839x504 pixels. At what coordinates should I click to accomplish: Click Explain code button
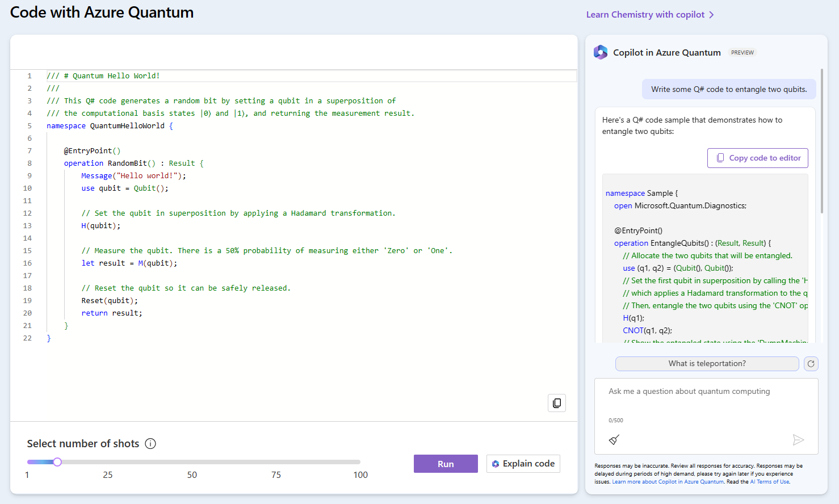coord(523,464)
